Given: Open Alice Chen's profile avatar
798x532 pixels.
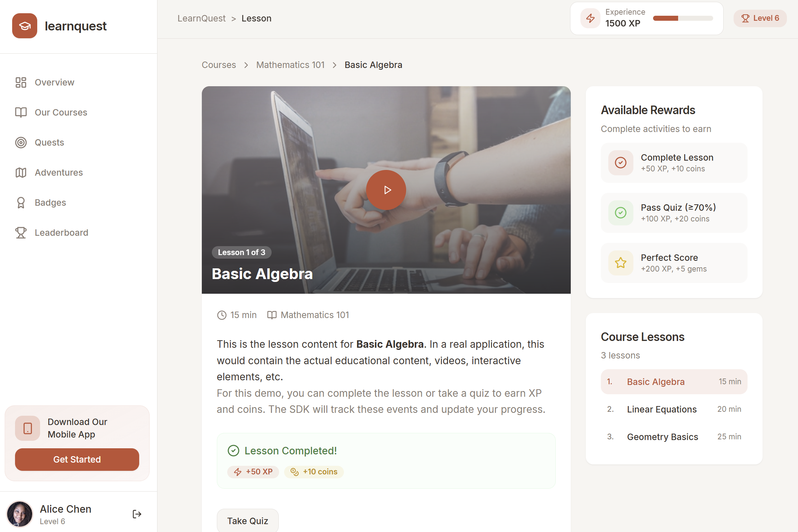Looking at the screenshot, I should tap(20, 514).
